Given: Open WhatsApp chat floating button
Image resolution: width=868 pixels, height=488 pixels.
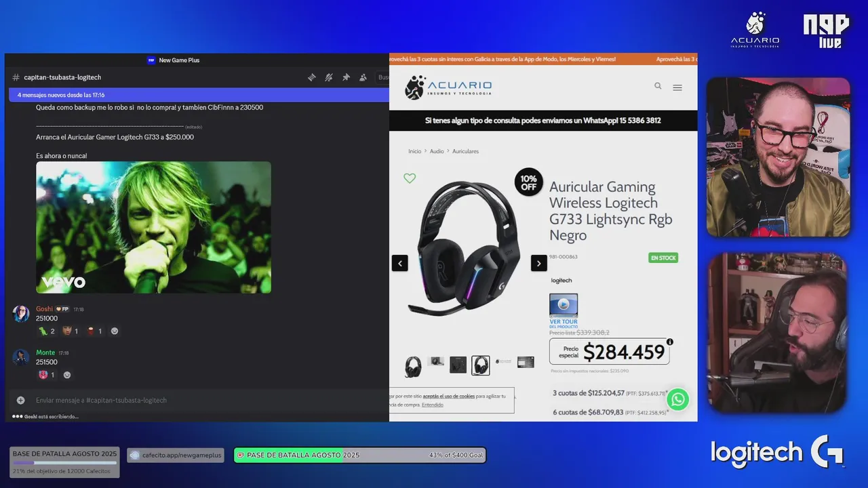Looking at the screenshot, I should (677, 399).
